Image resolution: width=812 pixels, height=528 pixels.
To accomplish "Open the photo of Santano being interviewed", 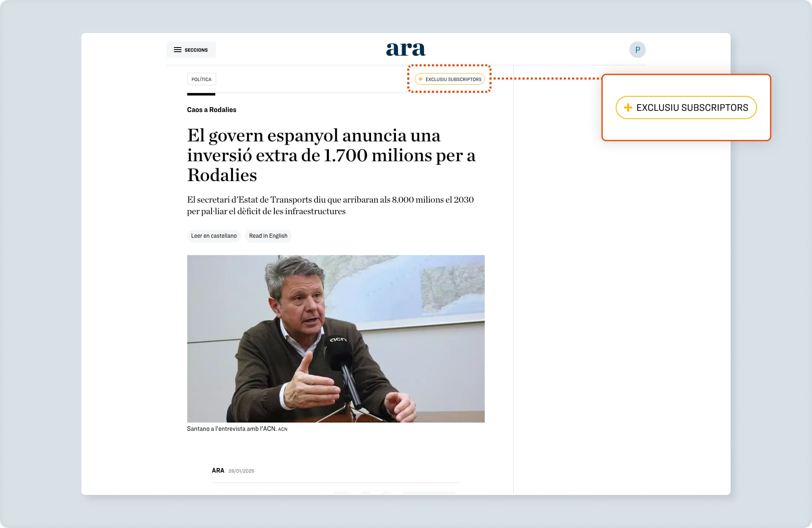I will click(x=336, y=338).
